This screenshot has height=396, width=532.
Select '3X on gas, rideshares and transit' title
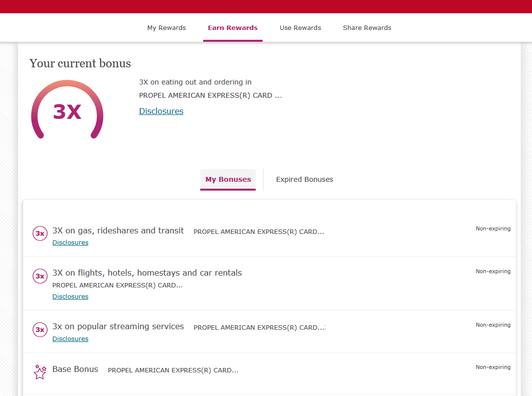coord(118,230)
